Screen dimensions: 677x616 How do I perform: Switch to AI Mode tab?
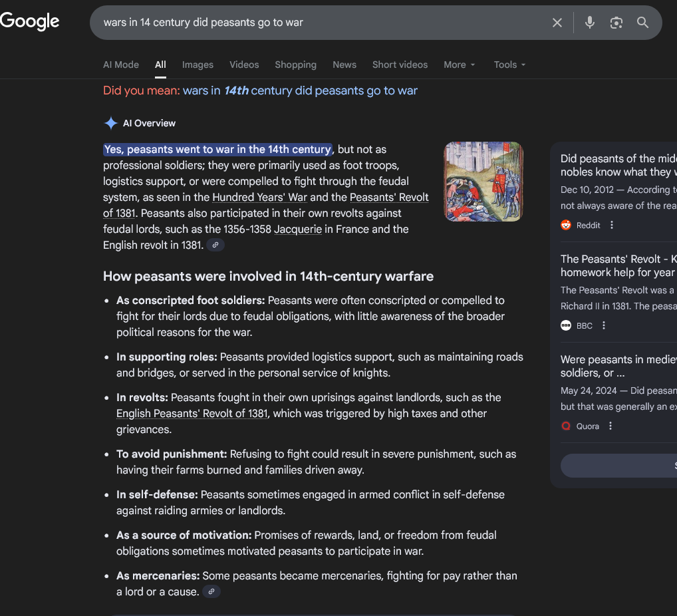click(121, 65)
